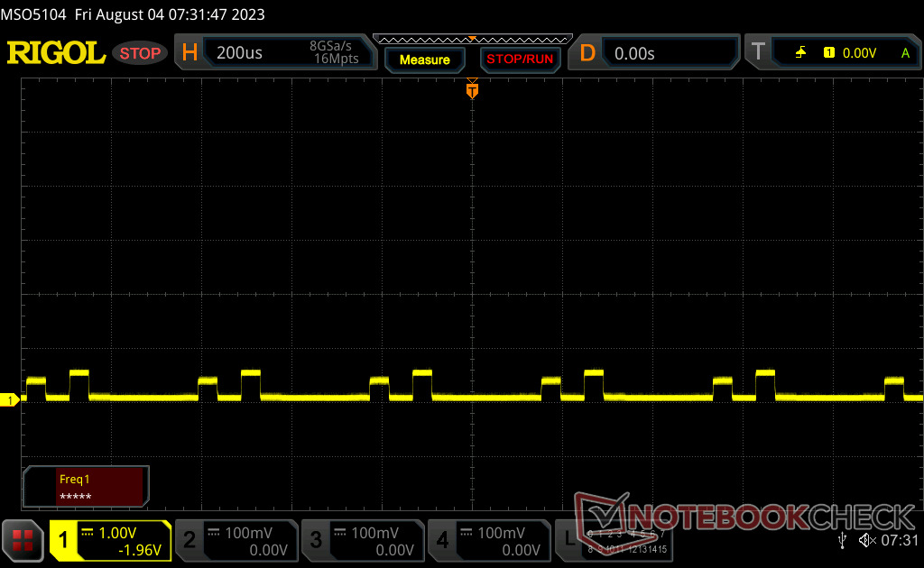Select the orange trigger position marker
The width and height of the screenshot is (924, 568).
click(472, 90)
